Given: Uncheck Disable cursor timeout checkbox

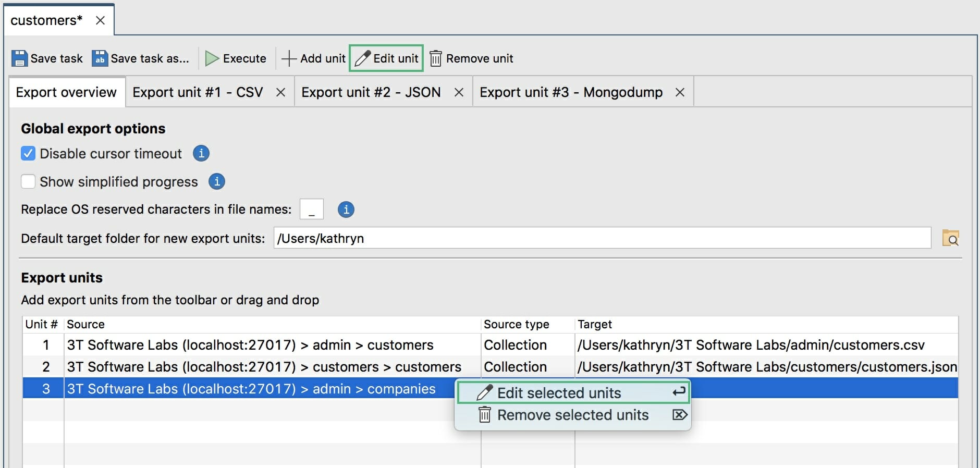Looking at the screenshot, I should 28,153.
